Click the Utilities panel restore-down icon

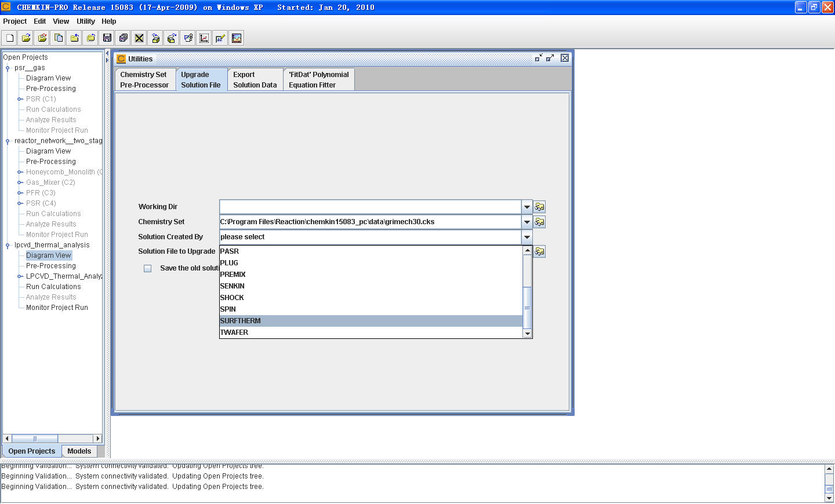click(539, 58)
